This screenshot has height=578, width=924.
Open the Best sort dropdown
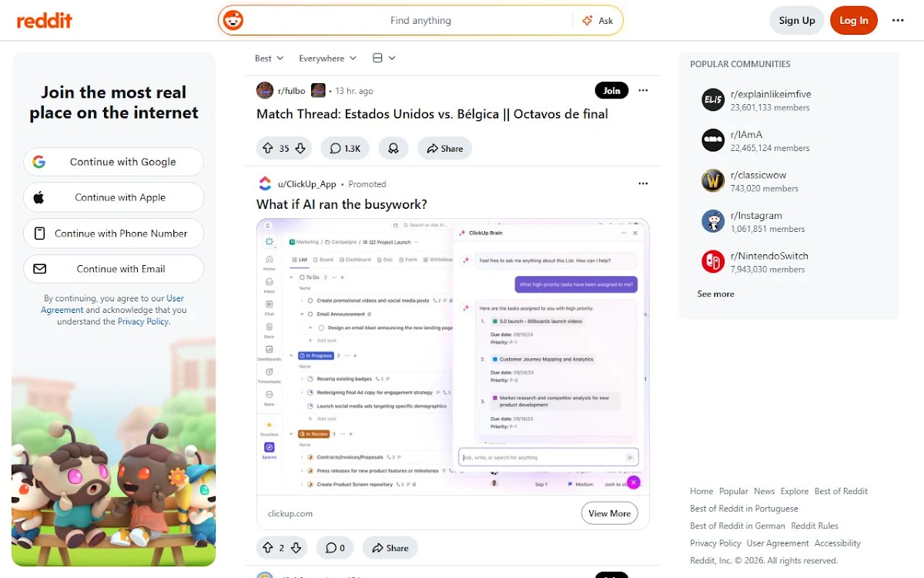pyautogui.click(x=269, y=59)
